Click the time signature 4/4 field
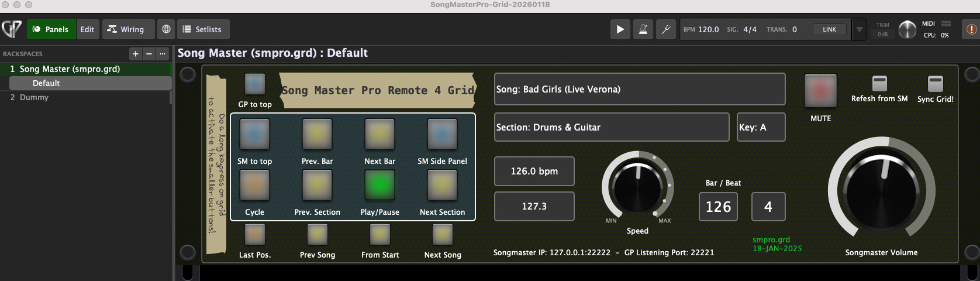980x281 pixels. [x=750, y=29]
